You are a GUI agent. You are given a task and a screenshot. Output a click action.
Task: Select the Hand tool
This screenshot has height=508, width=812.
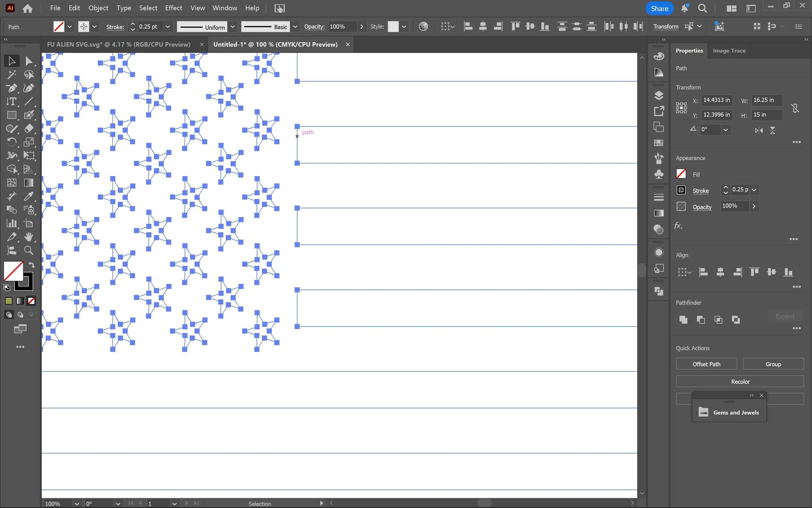click(29, 237)
